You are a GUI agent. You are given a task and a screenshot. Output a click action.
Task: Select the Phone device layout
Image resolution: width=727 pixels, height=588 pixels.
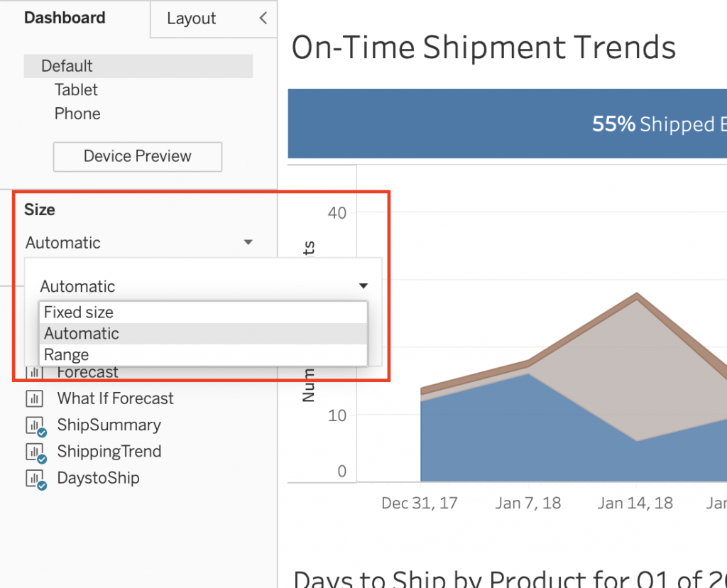[77, 114]
